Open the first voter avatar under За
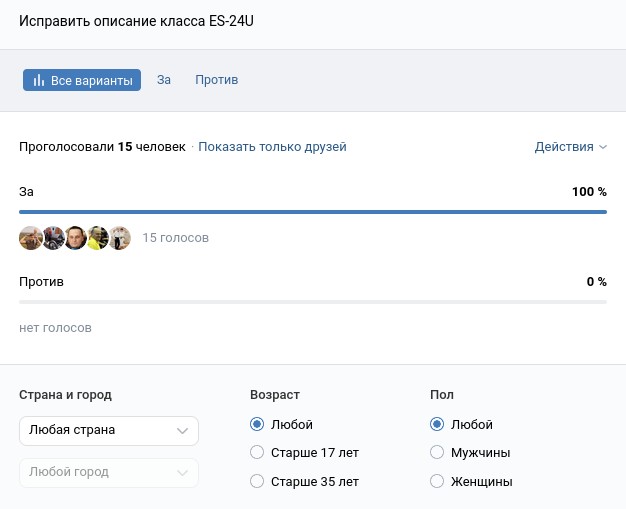Image resolution: width=626 pixels, height=509 pixels. (x=30, y=238)
